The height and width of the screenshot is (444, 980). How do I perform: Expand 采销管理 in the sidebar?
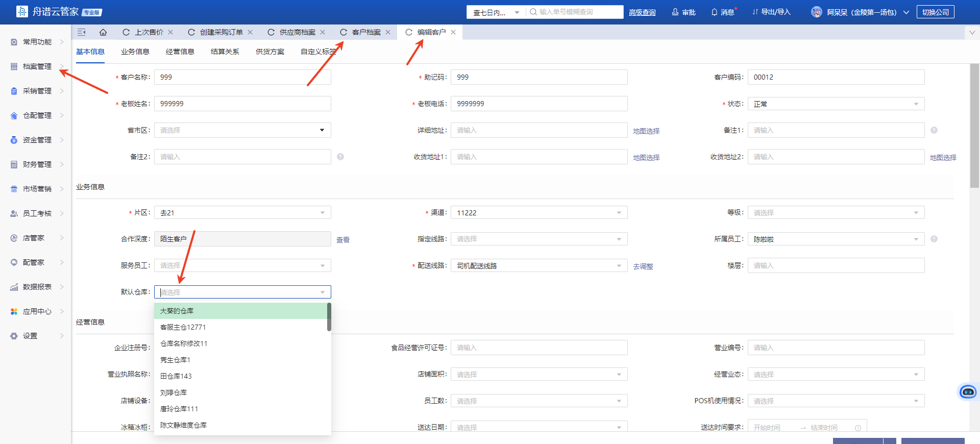(x=37, y=91)
